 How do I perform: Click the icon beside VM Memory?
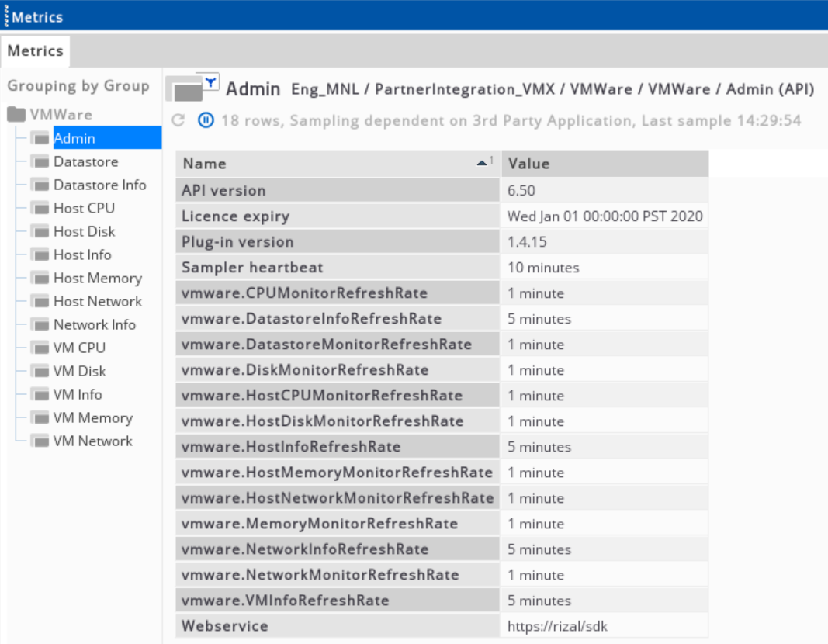coord(40,417)
